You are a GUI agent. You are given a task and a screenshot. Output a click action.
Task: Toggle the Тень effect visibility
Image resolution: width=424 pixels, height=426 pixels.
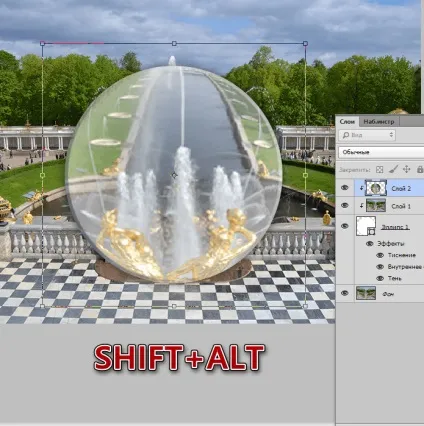click(380, 278)
